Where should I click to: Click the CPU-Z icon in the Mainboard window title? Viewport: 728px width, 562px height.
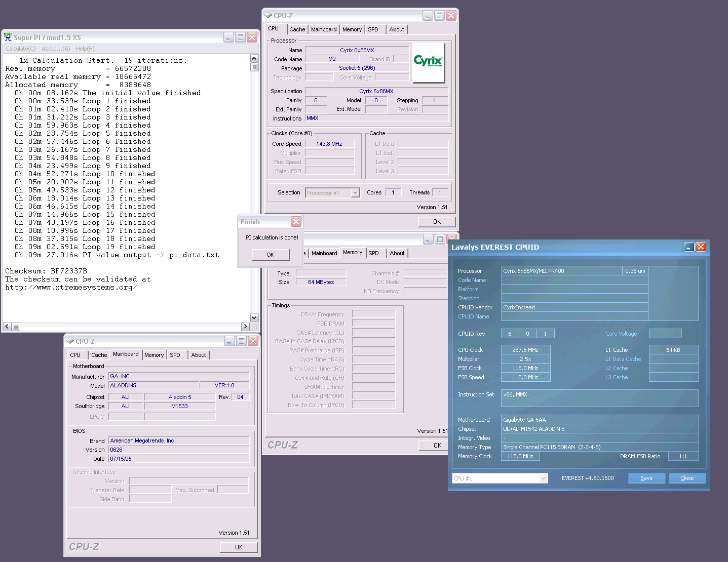click(70, 341)
